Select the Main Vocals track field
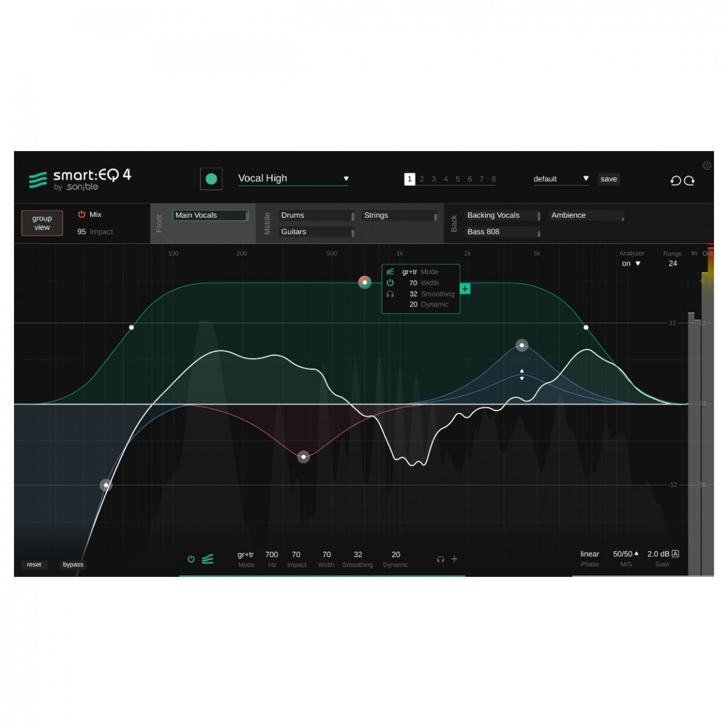728x728 pixels. click(x=210, y=215)
